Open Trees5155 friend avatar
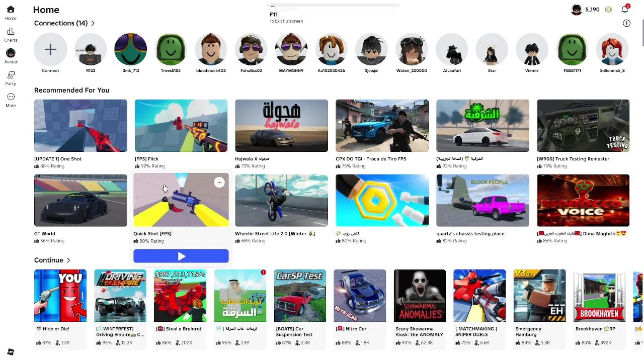The image size is (644, 362). click(171, 49)
